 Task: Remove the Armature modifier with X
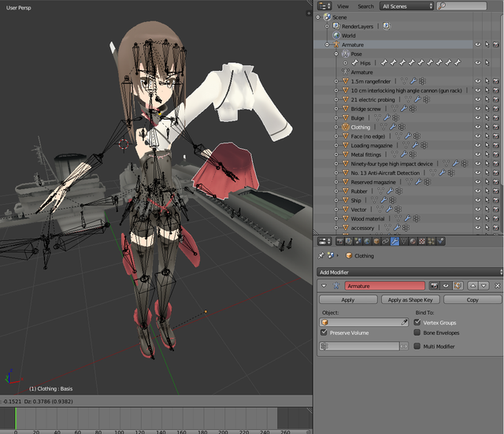pyautogui.click(x=497, y=285)
